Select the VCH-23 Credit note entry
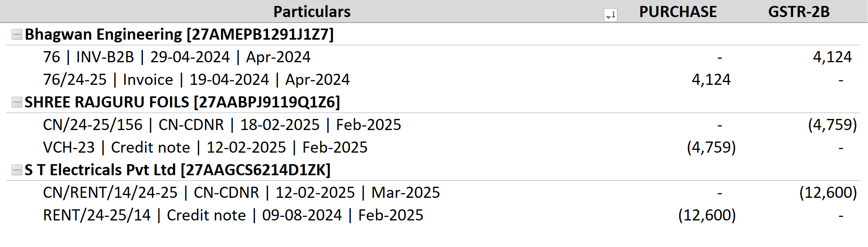Screen dimensions: 868x247 click(205, 147)
